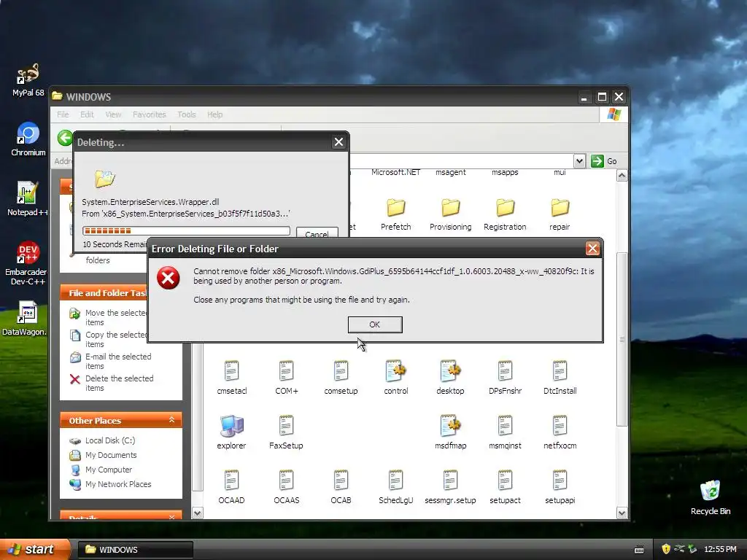Click the WINDOWS taskbar button
The image size is (747, 560).
coord(135,550)
